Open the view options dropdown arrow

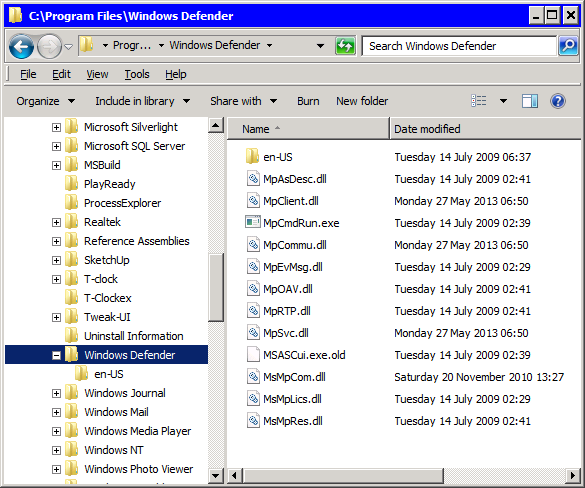(x=503, y=101)
